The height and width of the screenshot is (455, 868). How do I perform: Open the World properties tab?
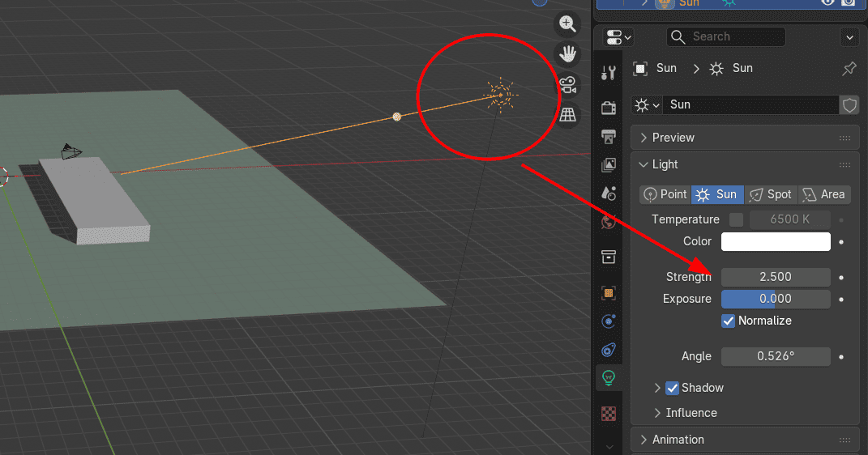tap(609, 222)
